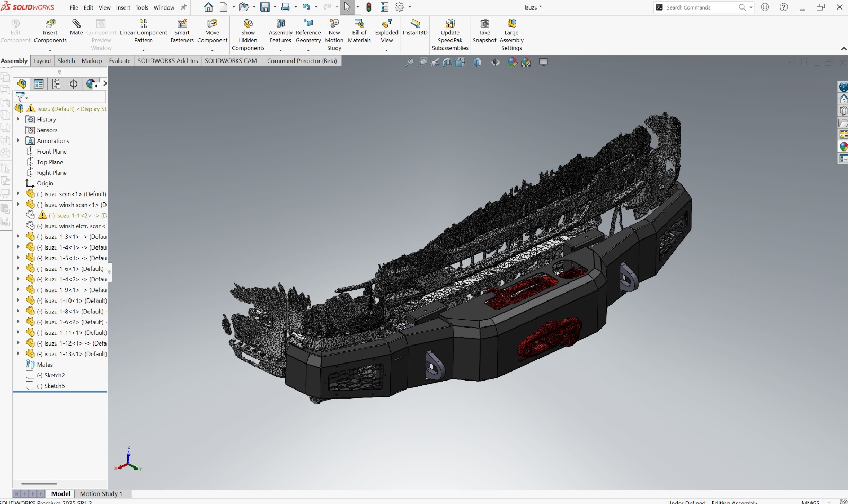The height and width of the screenshot is (504, 848).
Task: Expand the isuzu 1-13<1> component
Action: pos(18,353)
